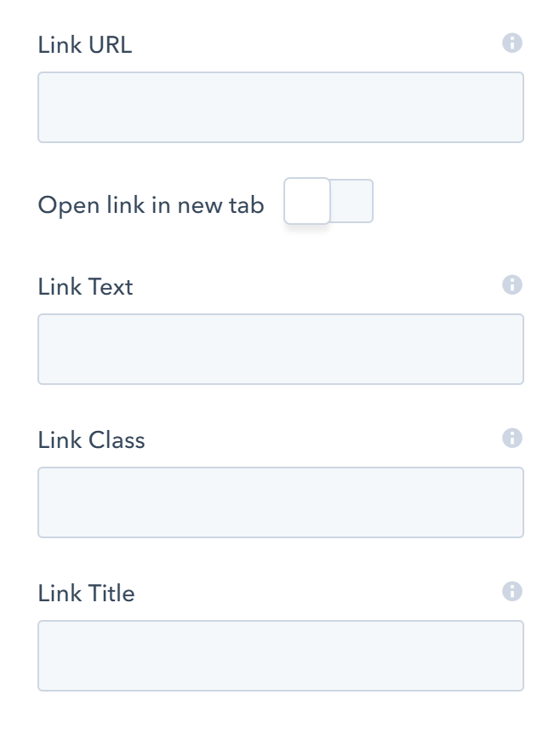The image size is (560, 729).
Task: Click the gray info circle next to Link Title
Action: coord(513,590)
